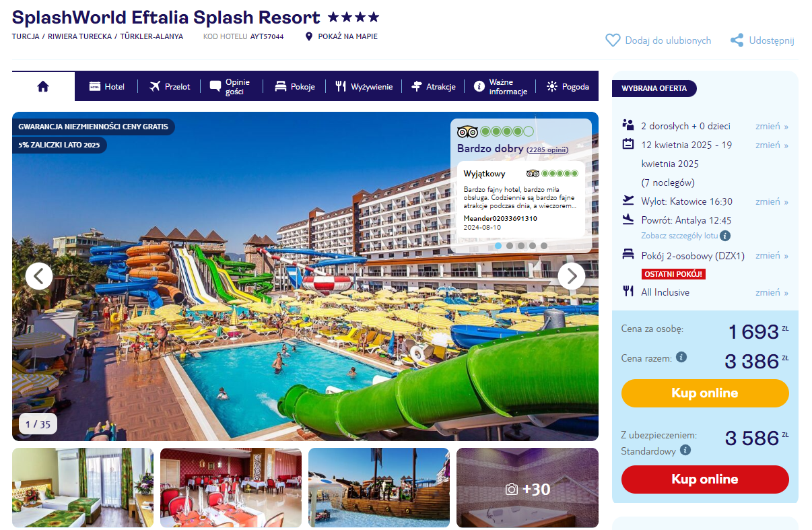
Task: Click the map pin Pokaż na mapie
Action: tap(309, 36)
